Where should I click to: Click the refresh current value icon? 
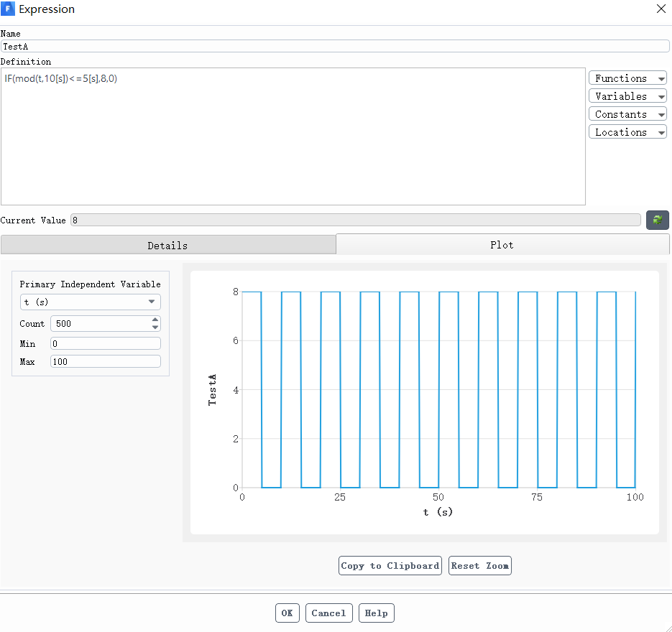(x=657, y=220)
